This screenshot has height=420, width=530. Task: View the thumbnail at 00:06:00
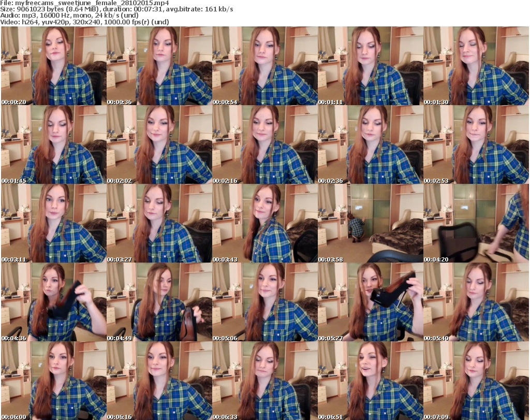pyautogui.click(x=53, y=381)
